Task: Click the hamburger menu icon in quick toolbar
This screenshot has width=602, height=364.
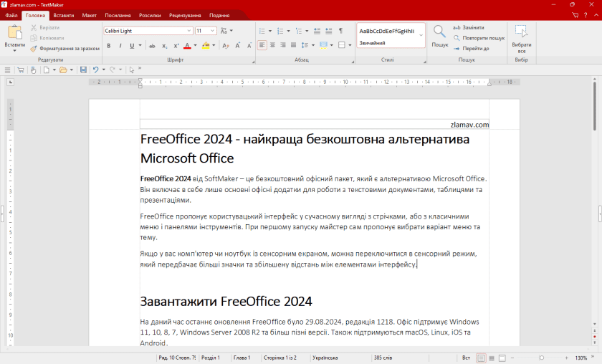Action: click(x=7, y=70)
